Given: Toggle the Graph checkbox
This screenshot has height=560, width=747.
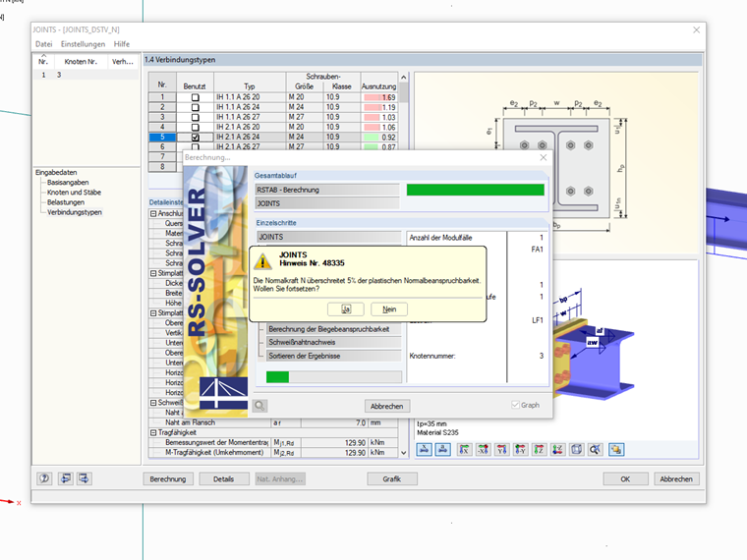Looking at the screenshot, I should pyautogui.click(x=515, y=405).
